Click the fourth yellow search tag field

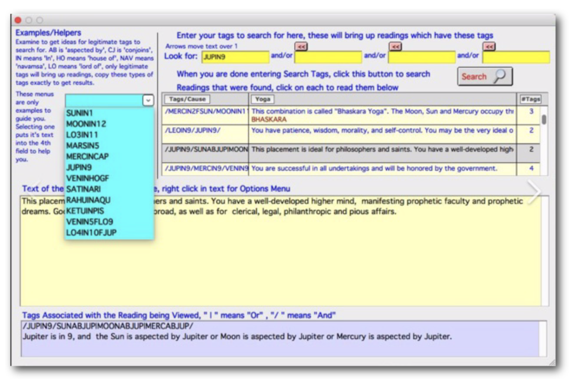pos(516,57)
